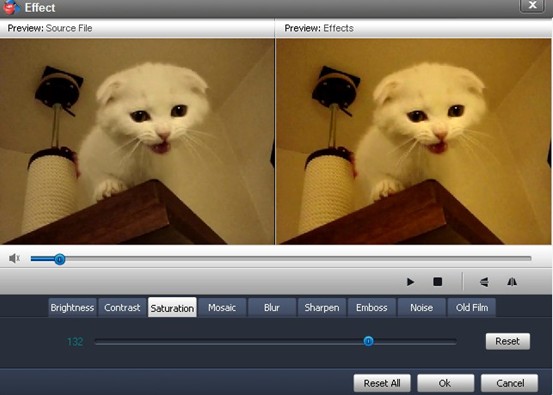553x395 pixels.
Task: Open the Mosaic effect tab
Action: pos(222,308)
